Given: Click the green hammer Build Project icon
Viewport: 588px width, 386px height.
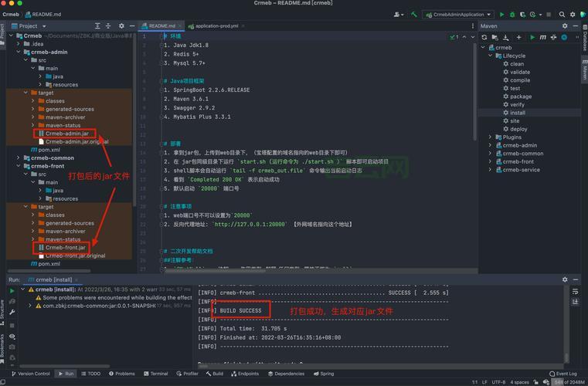Looking at the screenshot, I should tap(415, 14).
